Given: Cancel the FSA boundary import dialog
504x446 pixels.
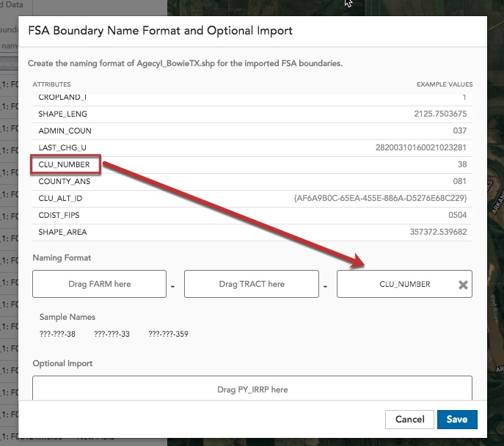Looking at the screenshot, I should click(409, 420).
